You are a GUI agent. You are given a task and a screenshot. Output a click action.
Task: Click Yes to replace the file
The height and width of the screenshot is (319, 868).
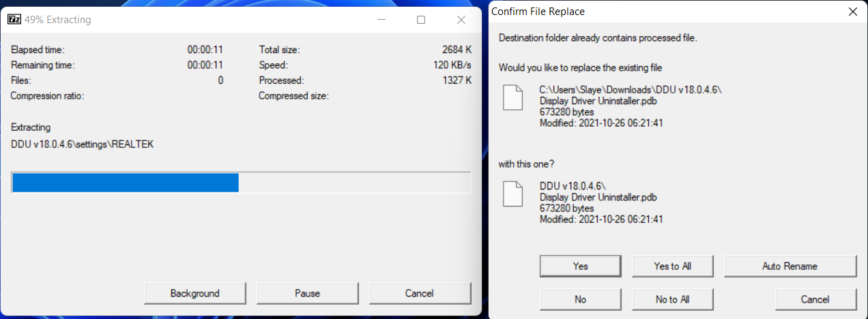(580, 266)
